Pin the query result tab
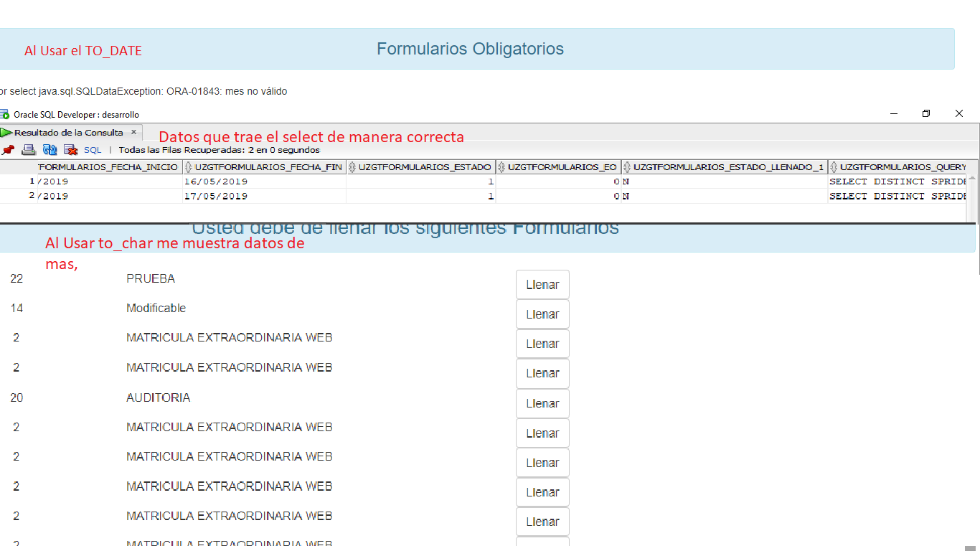 pos(8,150)
